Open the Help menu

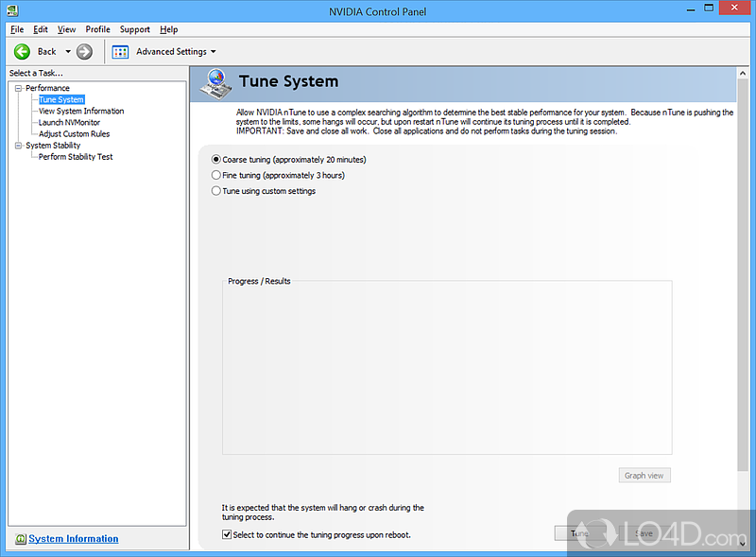pyautogui.click(x=169, y=29)
